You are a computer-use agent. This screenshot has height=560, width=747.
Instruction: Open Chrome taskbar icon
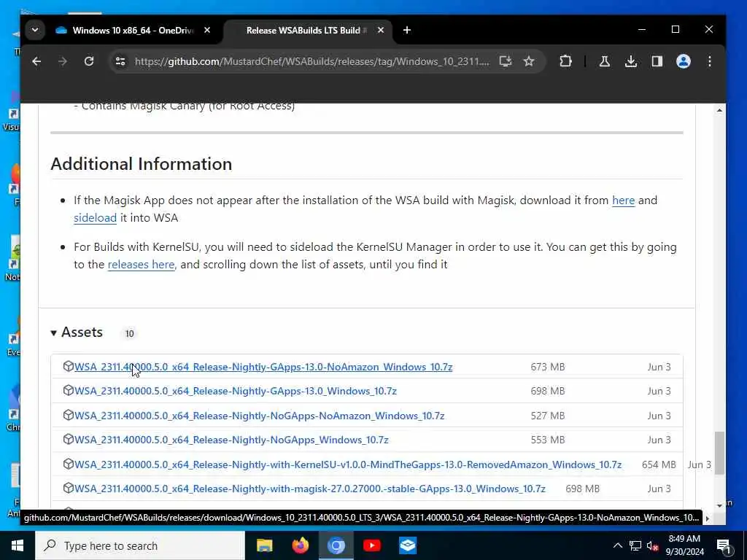click(x=336, y=545)
